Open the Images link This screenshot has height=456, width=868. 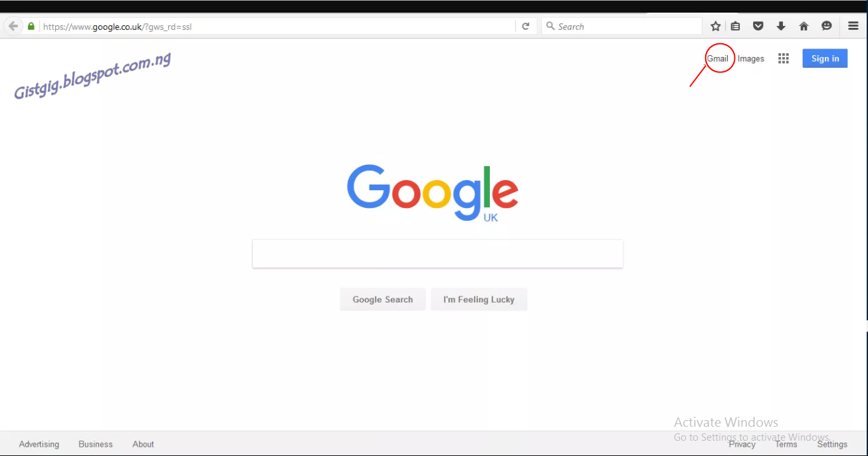click(751, 58)
